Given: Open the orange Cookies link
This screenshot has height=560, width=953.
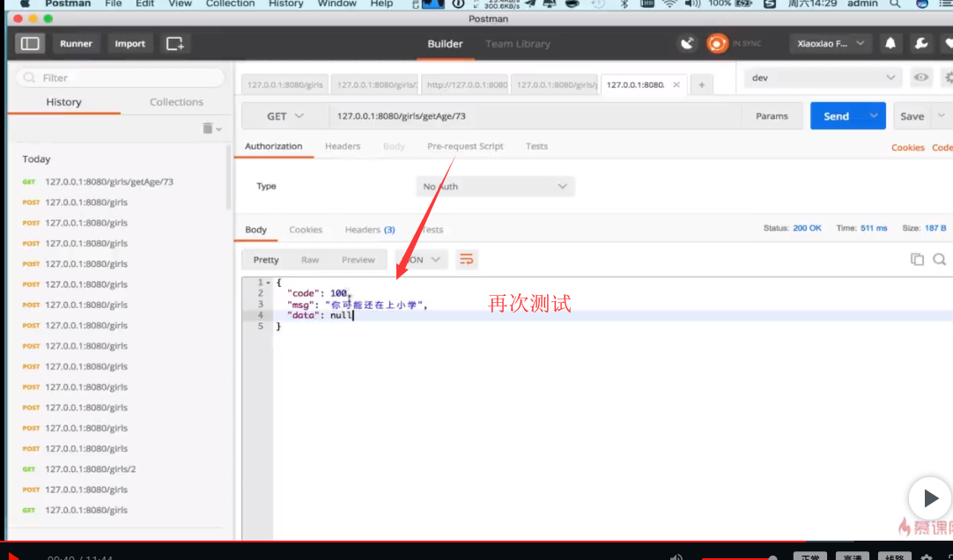Looking at the screenshot, I should [907, 148].
